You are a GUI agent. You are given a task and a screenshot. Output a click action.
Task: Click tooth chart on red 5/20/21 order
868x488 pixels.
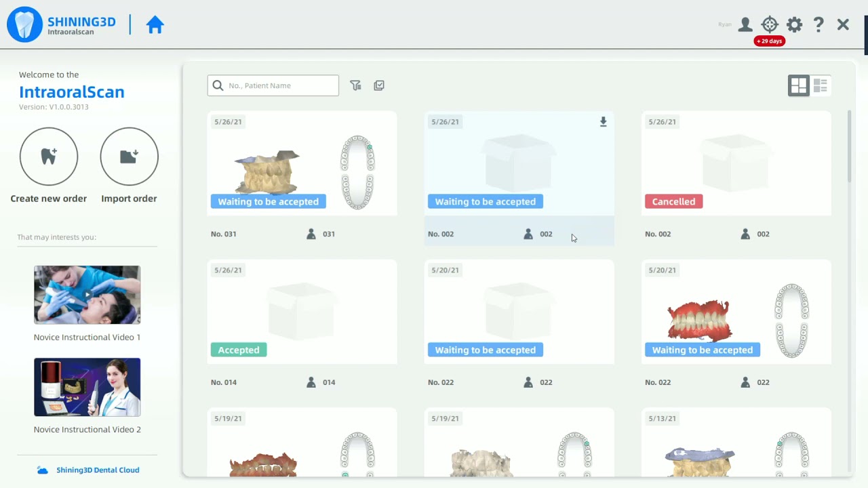coord(791,321)
